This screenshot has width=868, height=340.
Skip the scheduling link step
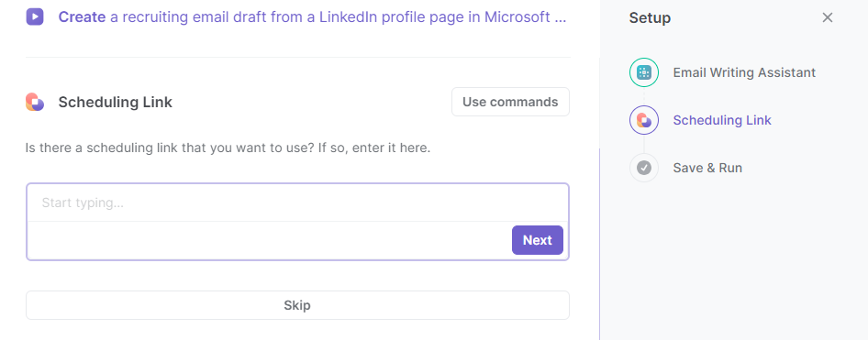298,305
